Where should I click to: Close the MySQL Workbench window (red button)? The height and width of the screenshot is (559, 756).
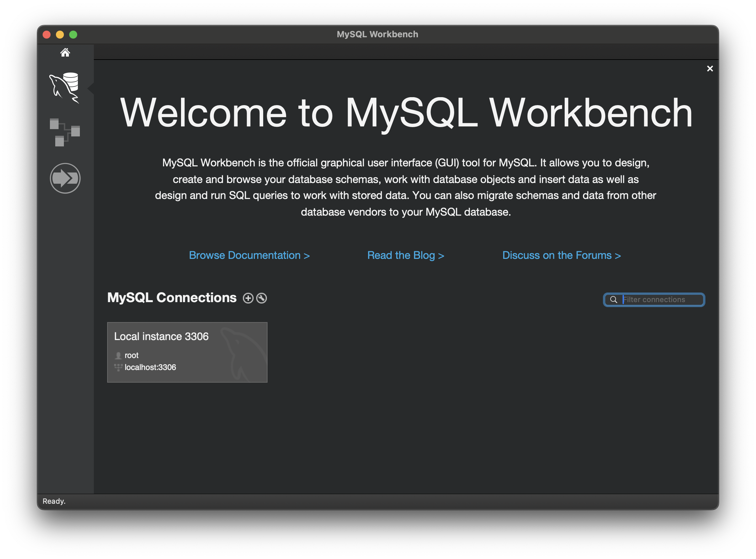47,35
